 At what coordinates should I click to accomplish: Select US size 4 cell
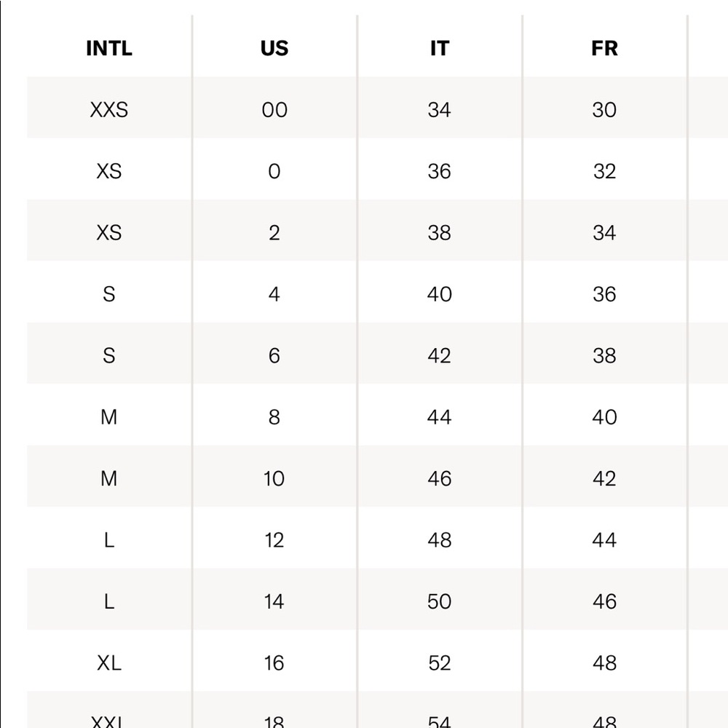pos(274,294)
